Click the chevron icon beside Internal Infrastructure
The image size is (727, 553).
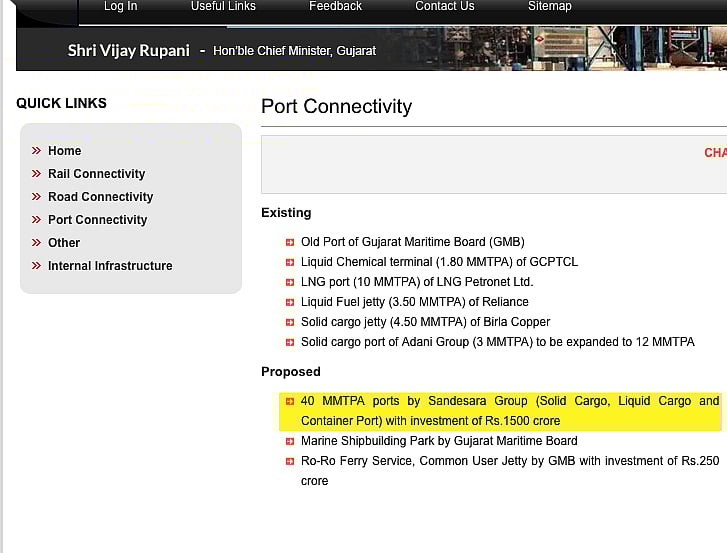tap(36, 266)
